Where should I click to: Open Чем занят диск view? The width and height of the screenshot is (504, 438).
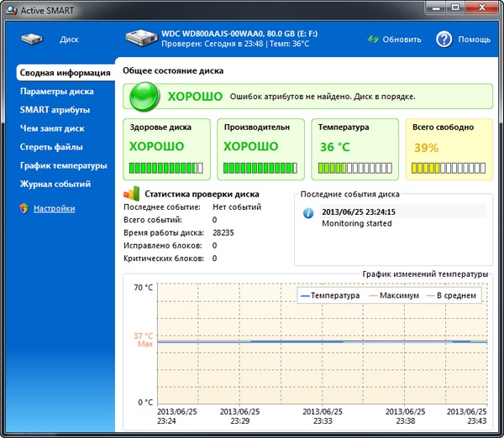click(52, 128)
